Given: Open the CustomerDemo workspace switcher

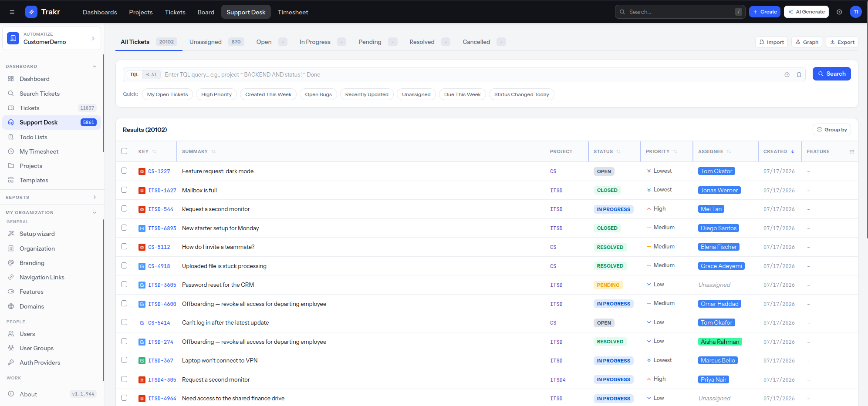Looking at the screenshot, I should click(52, 38).
